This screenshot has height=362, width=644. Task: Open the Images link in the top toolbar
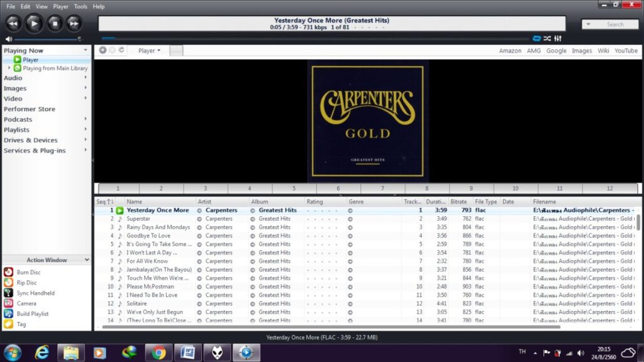pos(582,50)
